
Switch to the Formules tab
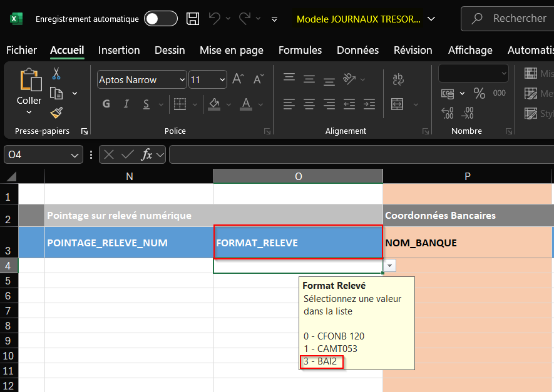[x=300, y=50]
